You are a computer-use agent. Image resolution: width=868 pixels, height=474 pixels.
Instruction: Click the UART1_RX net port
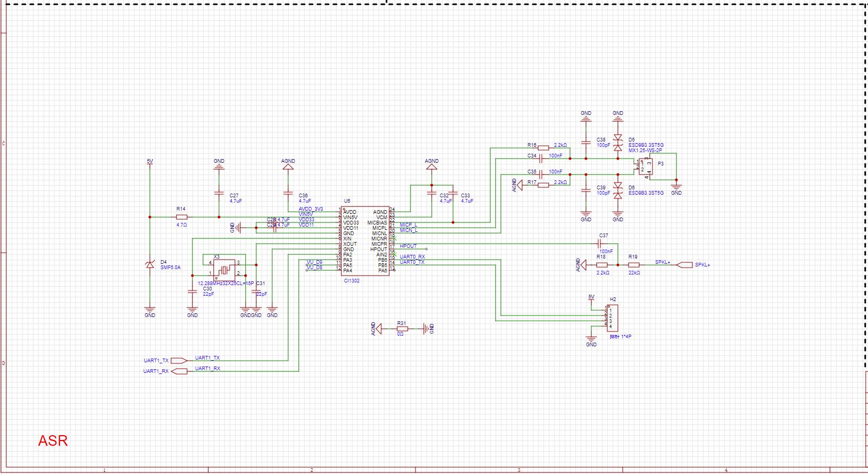pyautogui.click(x=179, y=371)
